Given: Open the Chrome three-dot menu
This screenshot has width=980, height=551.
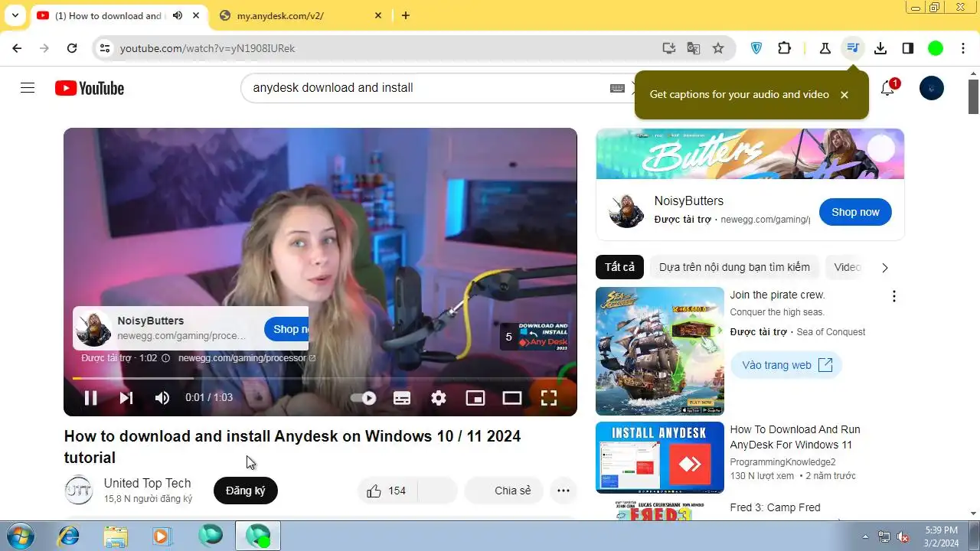Looking at the screenshot, I should pos(963,48).
